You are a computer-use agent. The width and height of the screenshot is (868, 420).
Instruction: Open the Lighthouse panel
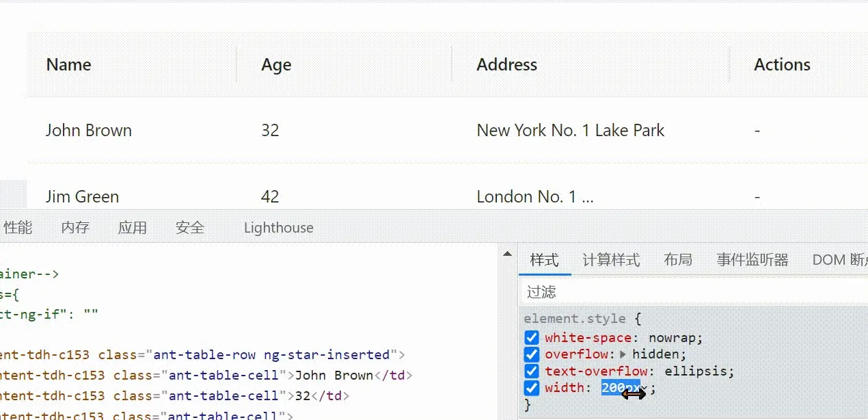coord(278,227)
